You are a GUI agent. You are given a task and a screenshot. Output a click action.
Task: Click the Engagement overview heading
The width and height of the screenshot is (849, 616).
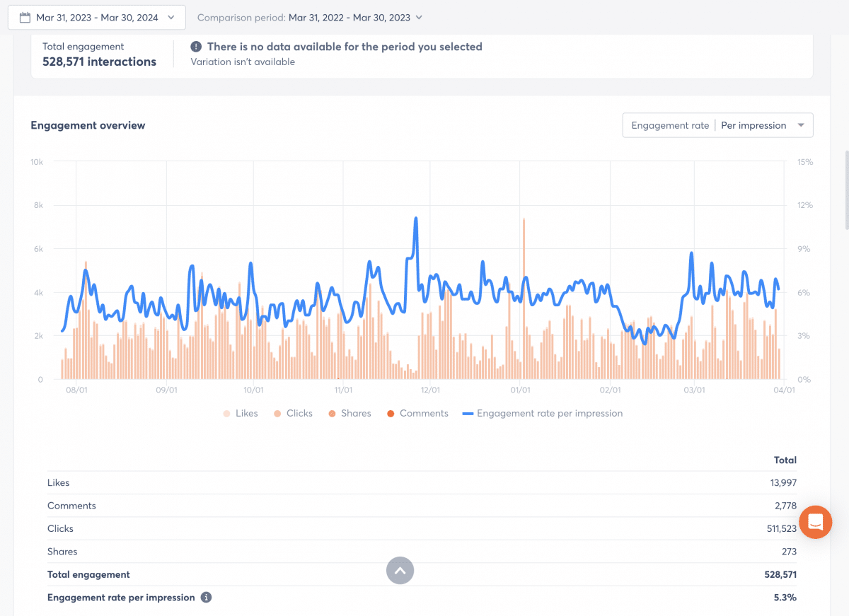tap(88, 125)
